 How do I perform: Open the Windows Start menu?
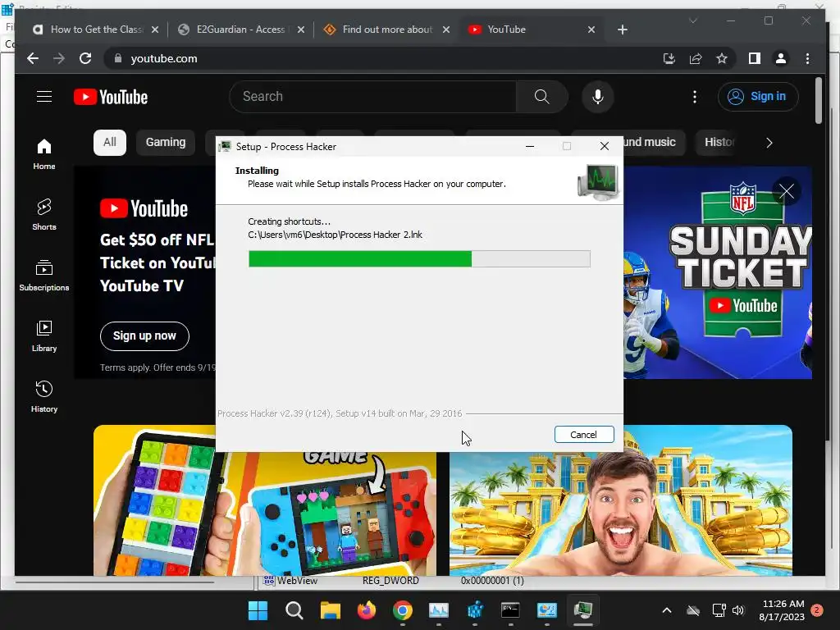[258, 610]
